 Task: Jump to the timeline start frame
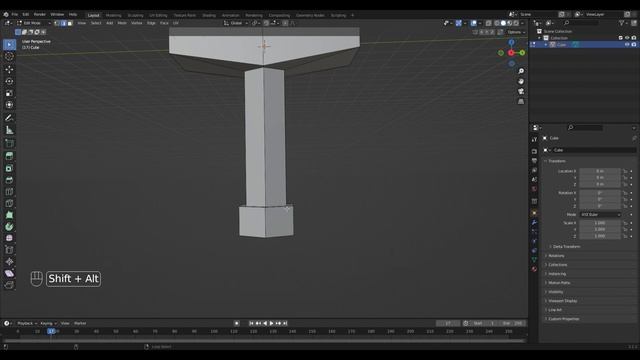pyautogui.click(x=251, y=323)
